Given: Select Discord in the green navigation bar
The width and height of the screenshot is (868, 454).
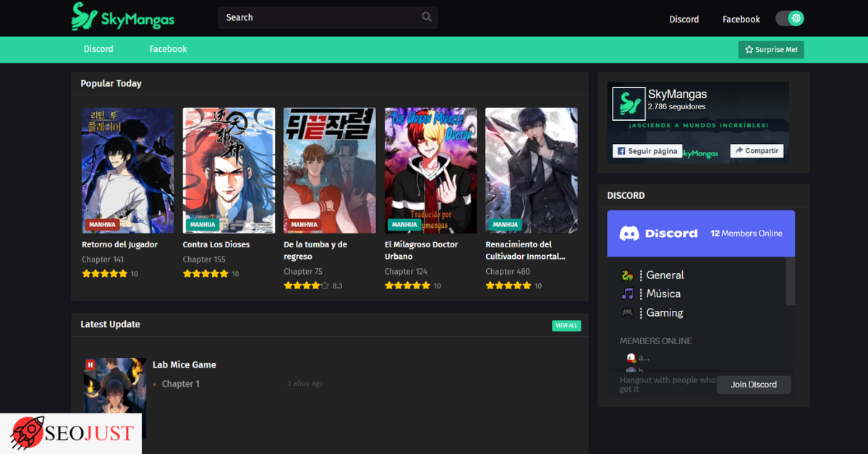Looking at the screenshot, I should (x=98, y=49).
